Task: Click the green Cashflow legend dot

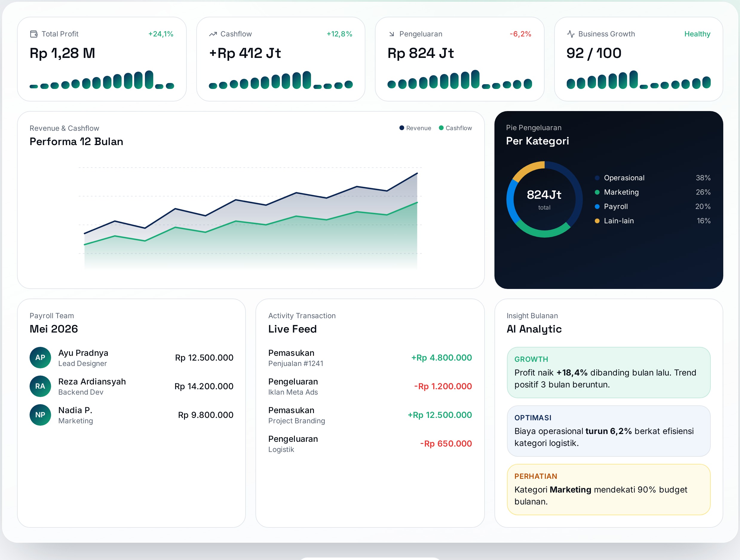Action: (441, 128)
